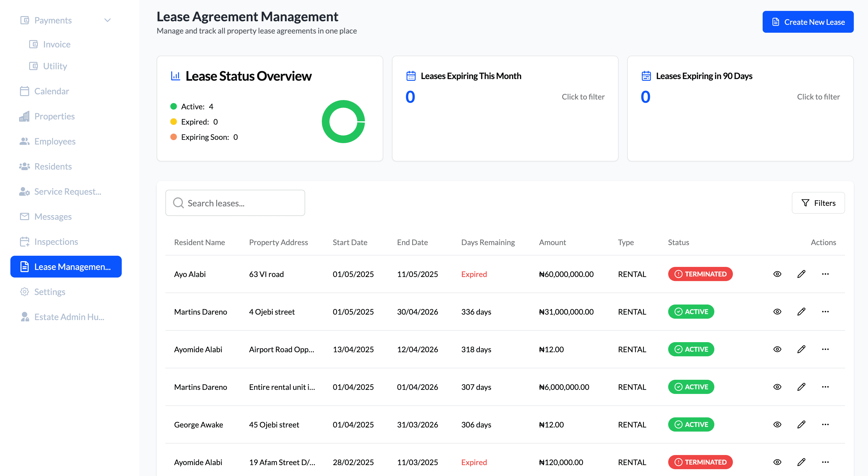Viewport: 868px width, 476px height.
Task: View details for Ayo Alabi's lease
Action: tap(777, 274)
